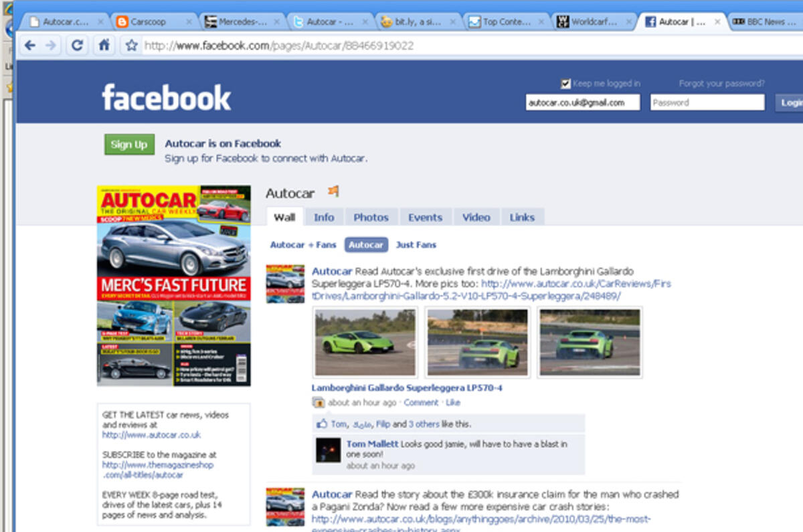Filter wall by 'Just Fans'

pyautogui.click(x=416, y=245)
